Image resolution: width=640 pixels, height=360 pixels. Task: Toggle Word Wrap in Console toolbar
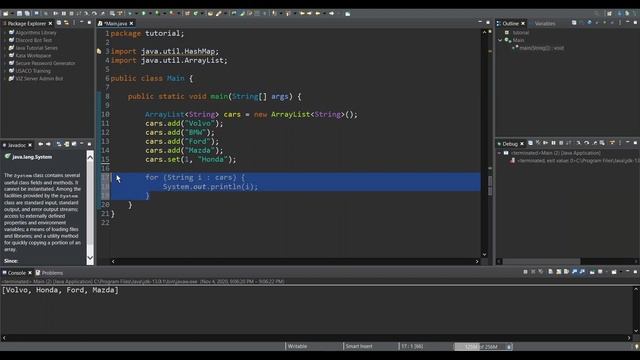567,271
